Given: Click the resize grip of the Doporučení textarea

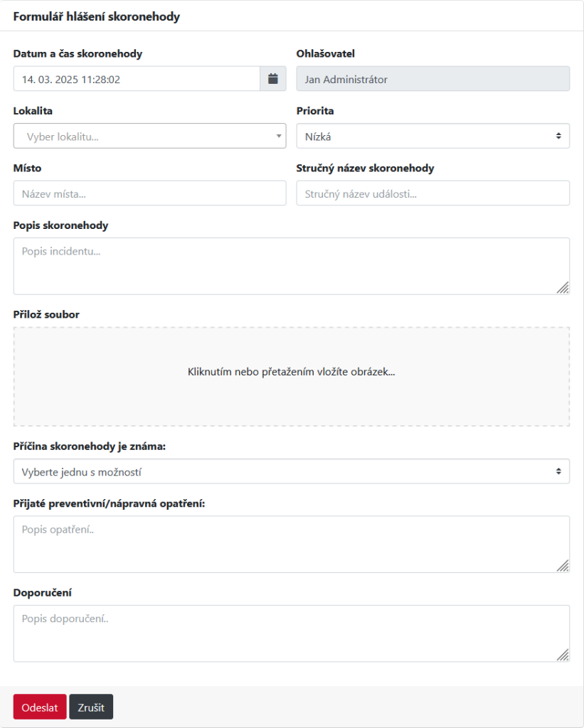Looking at the screenshot, I should point(563,655).
